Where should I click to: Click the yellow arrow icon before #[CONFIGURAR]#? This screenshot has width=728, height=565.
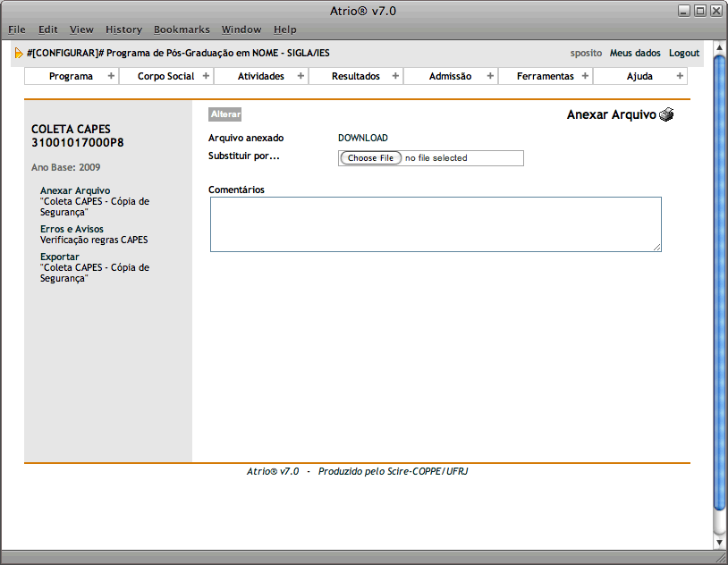pos(19,54)
